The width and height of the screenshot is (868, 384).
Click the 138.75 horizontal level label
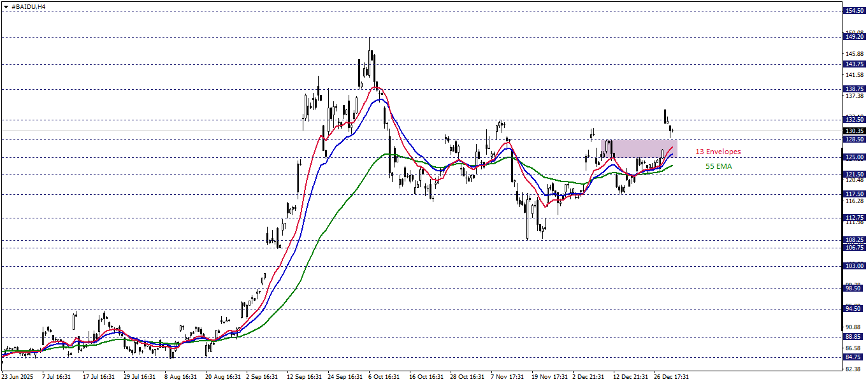coord(853,89)
